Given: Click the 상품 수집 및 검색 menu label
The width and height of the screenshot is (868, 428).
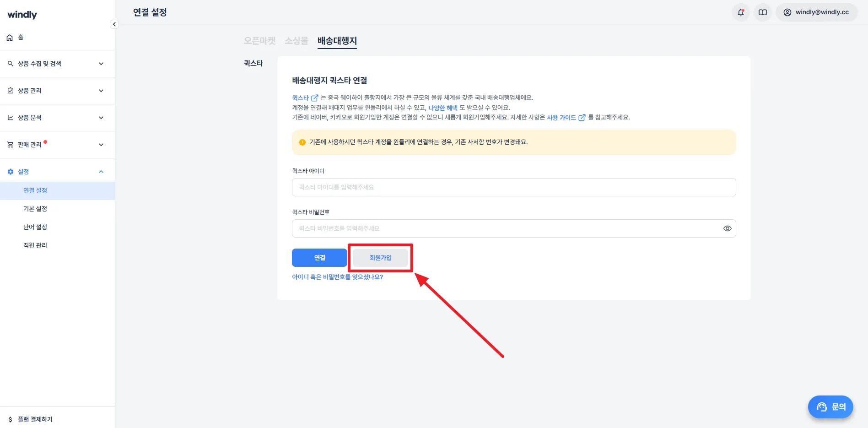Looking at the screenshot, I should tap(39, 64).
